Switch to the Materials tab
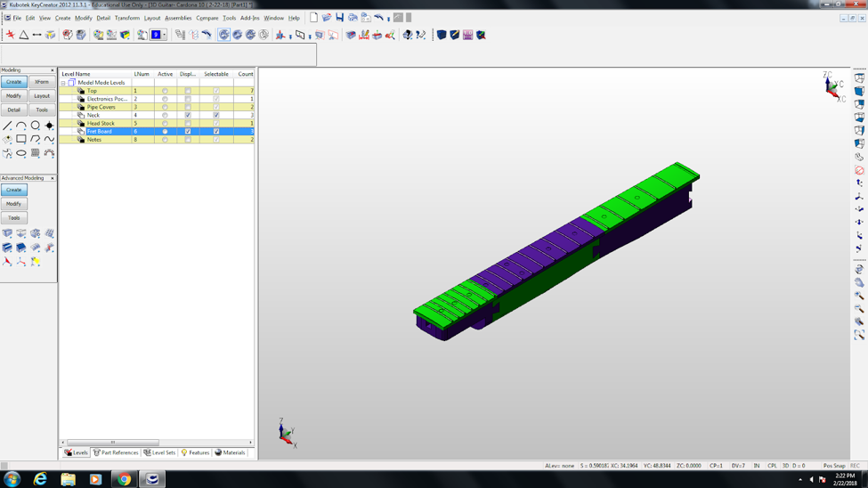The width and height of the screenshot is (868, 488). 230,452
